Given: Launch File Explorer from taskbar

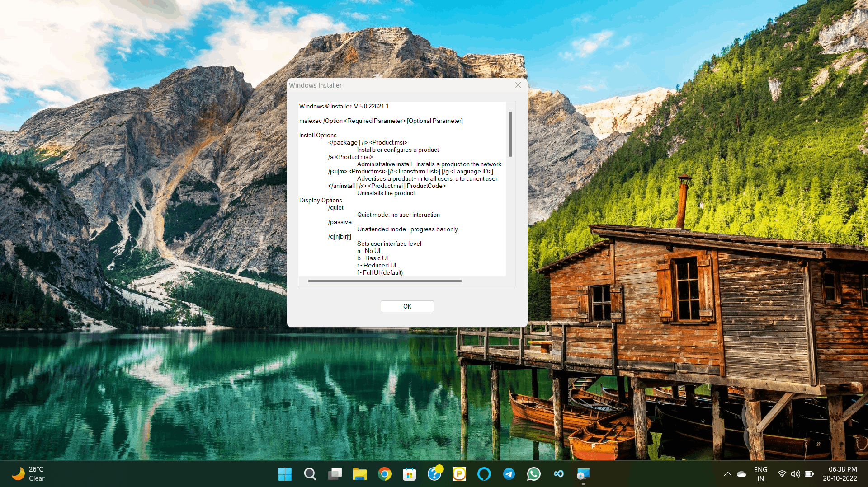Looking at the screenshot, I should click(x=359, y=474).
